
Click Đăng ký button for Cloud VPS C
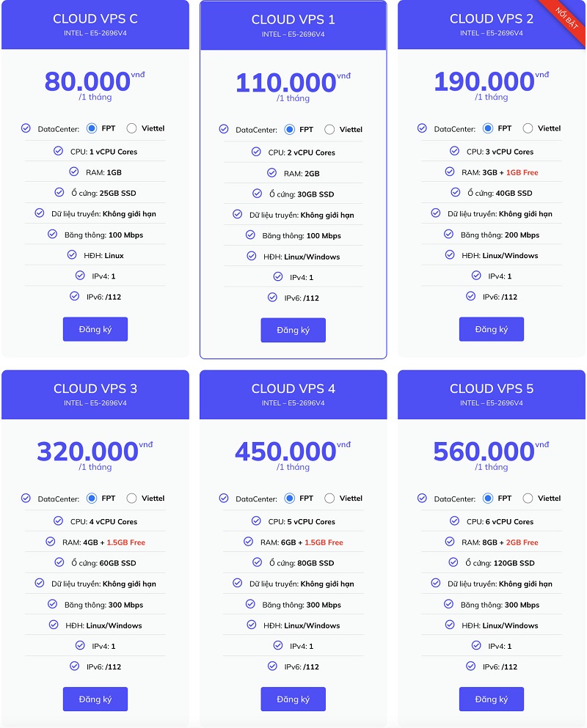[95, 329]
